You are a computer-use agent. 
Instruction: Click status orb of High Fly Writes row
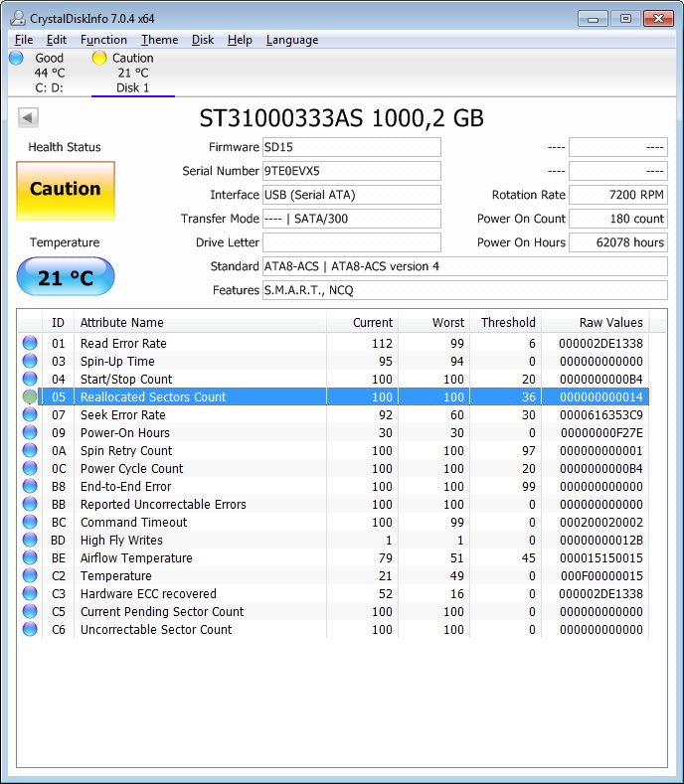click(x=30, y=540)
